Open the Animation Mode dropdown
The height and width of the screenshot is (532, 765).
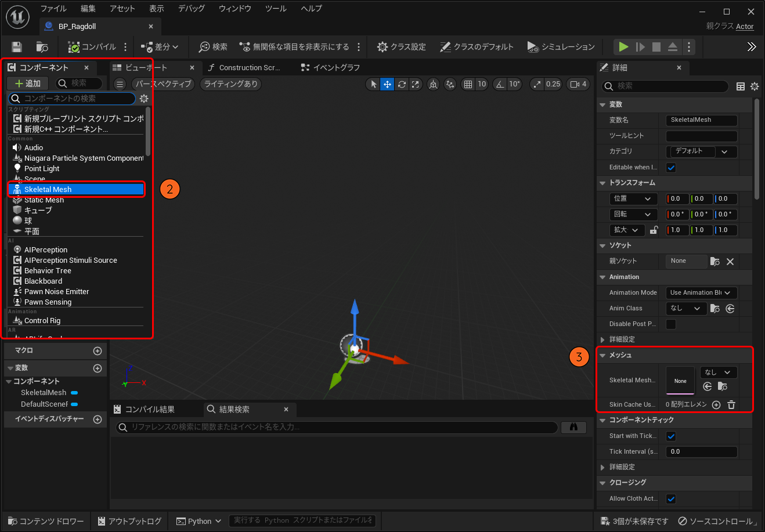tap(701, 293)
